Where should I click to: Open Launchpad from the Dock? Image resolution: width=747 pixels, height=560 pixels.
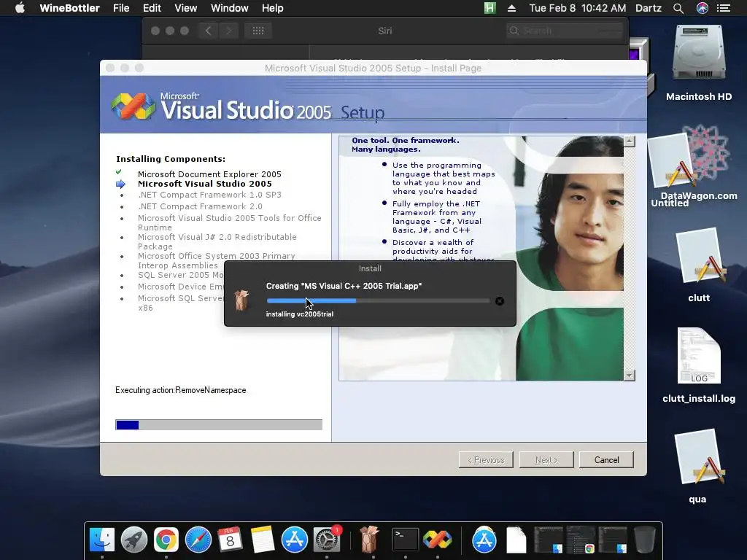coord(134,540)
